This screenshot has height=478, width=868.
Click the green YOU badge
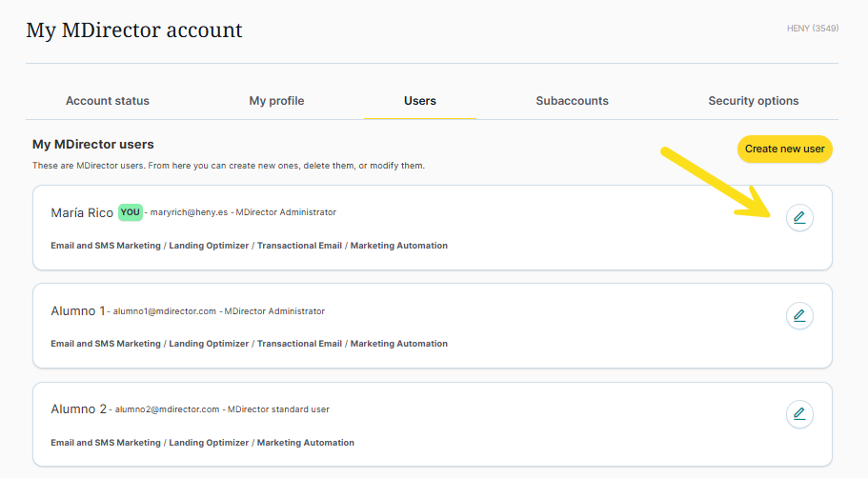(131, 212)
